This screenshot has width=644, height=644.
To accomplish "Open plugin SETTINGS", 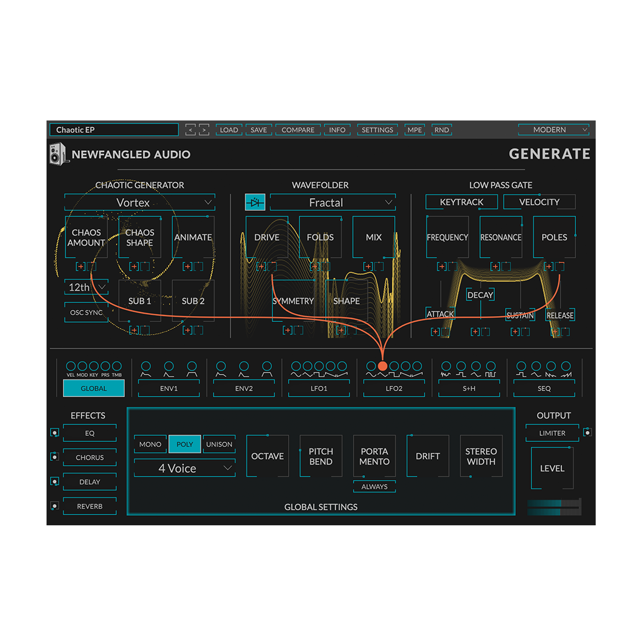I will click(x=377, y=130).
